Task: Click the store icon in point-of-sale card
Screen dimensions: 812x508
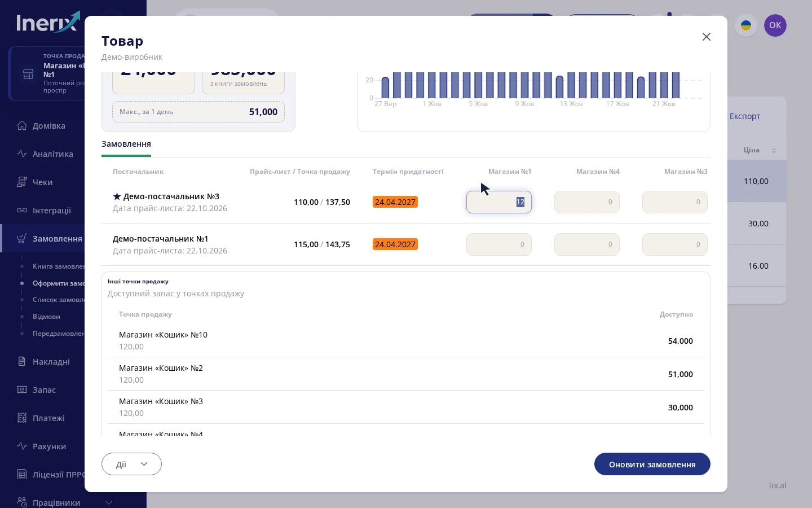Action: pyautogui.click(x=28, y=73)
